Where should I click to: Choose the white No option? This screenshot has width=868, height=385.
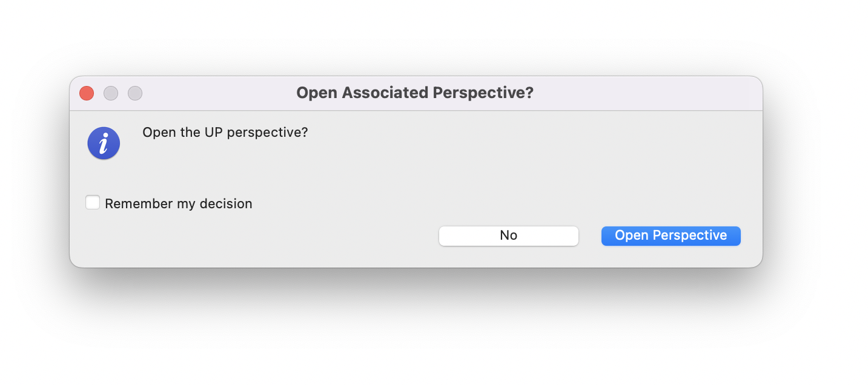click(x=508, y=235)
